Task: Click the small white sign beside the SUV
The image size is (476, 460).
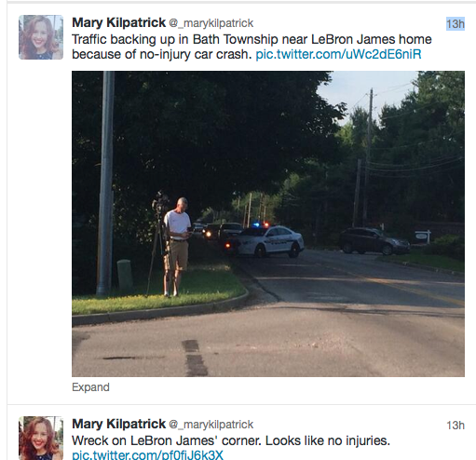Action: tap(423, 237)
